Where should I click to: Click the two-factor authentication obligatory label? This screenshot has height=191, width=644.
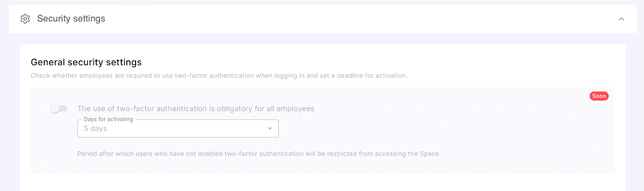point(196,109)
